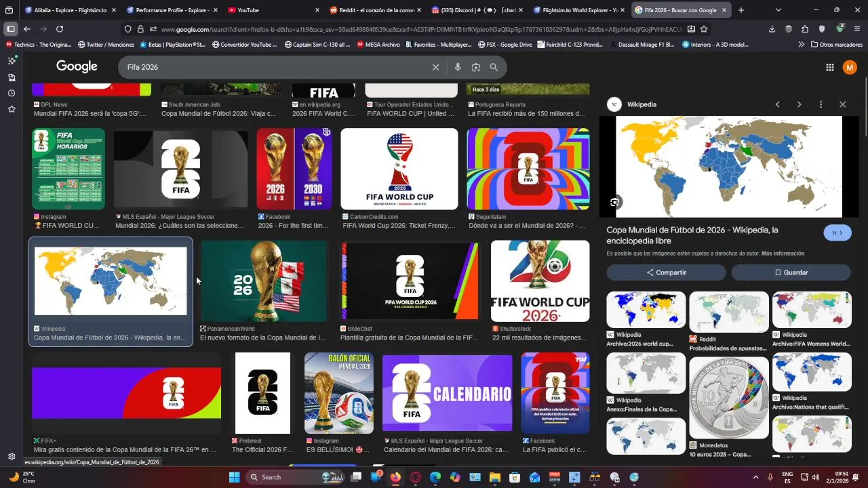The height and width of the screenshot is (488, 868).
Task: Switch to the Reddit tab
Action: coord(375,10)
